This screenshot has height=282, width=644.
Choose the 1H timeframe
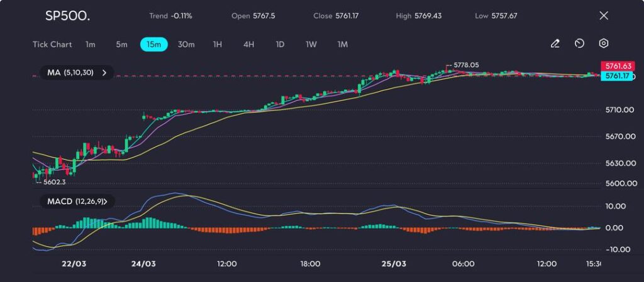pyautogui.click(x=218, y=45)
